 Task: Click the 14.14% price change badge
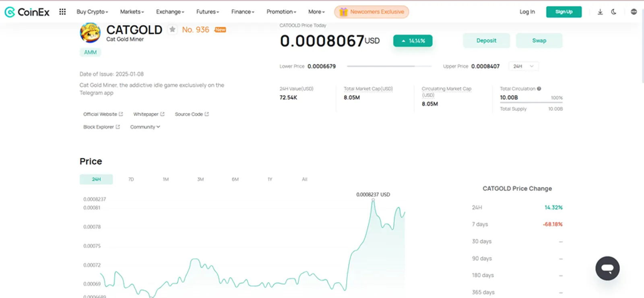(x=413, y=41)
